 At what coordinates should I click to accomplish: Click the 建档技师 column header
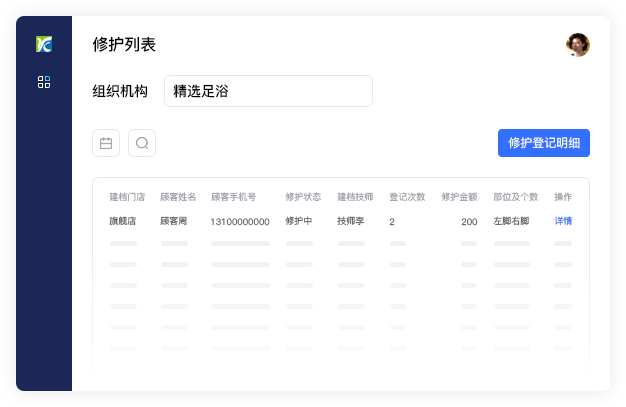coord(355,197)
